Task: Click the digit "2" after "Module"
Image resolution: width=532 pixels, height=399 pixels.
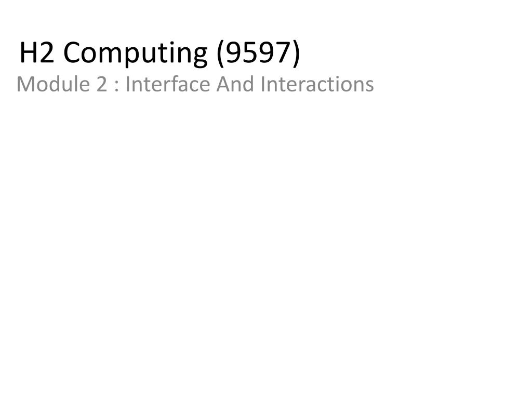Action: click(102, 85)
